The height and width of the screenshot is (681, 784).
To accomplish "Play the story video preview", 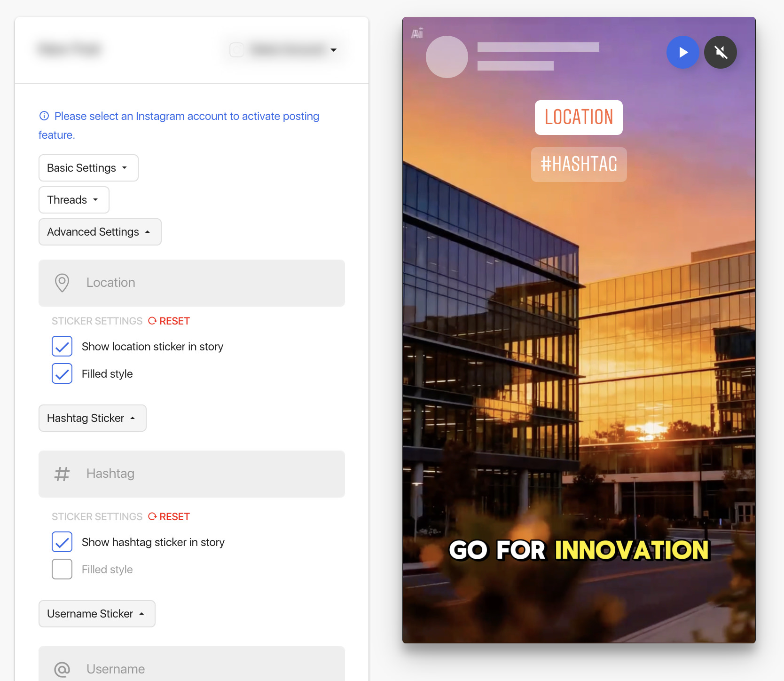I will tap(682, 52).
